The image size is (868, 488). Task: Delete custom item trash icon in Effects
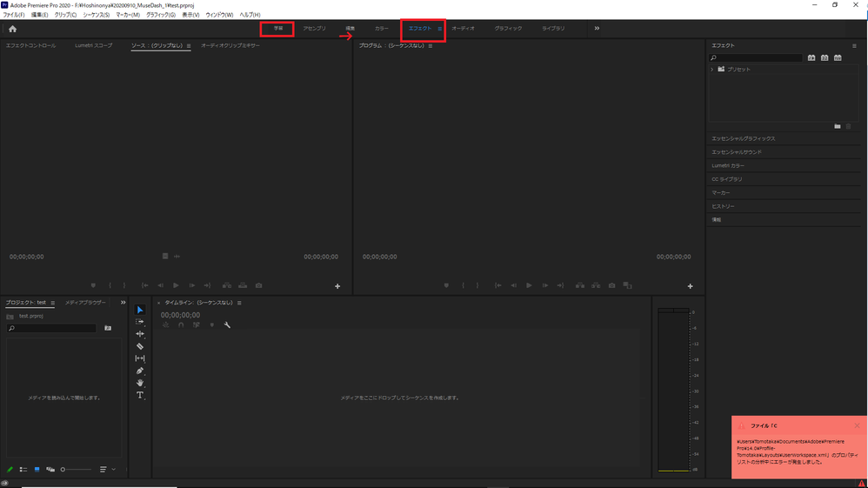[x=848, y=126]
